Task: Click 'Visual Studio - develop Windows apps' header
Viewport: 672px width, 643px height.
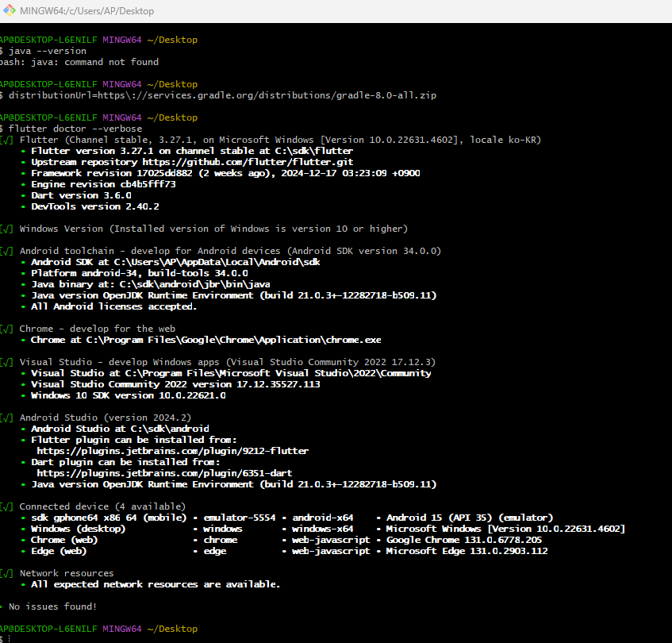Action: 217,362
